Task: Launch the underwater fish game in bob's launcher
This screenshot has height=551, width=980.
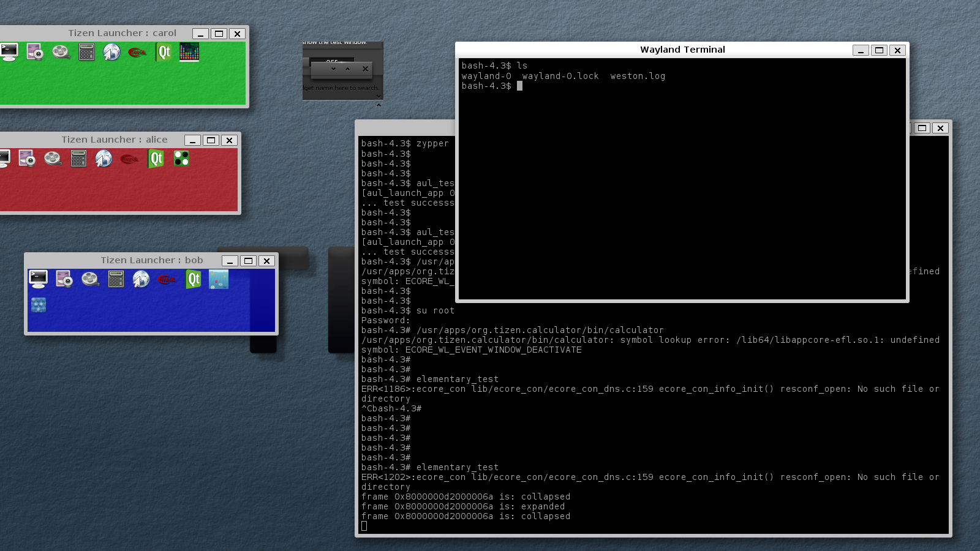Action: point(219,279)
